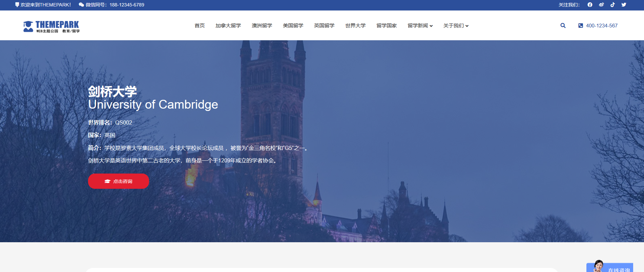Expand the 留学新闻 dropdown menu

click(x=420, y=26)
